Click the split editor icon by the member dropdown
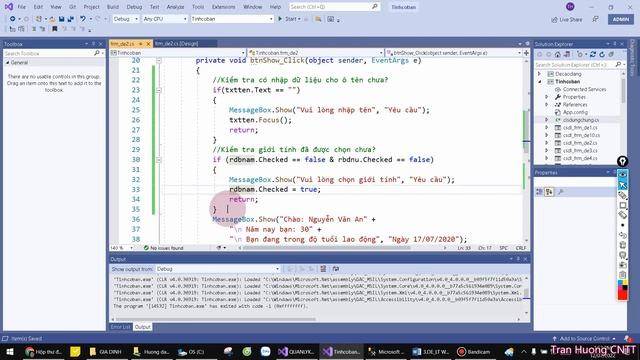640x360 pixels. pos(526,53)
